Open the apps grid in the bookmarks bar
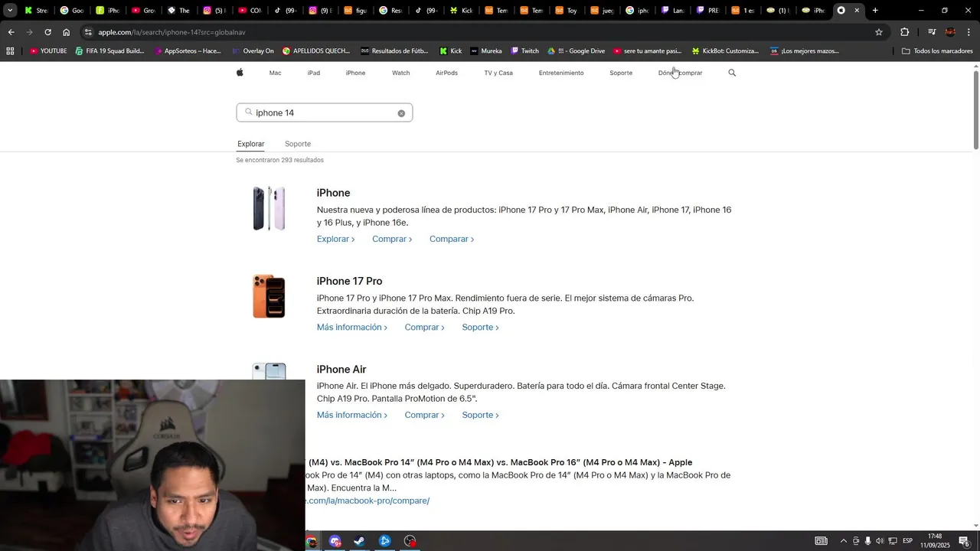The height and width of the screenshot is (551, 980). coord(10,51)
